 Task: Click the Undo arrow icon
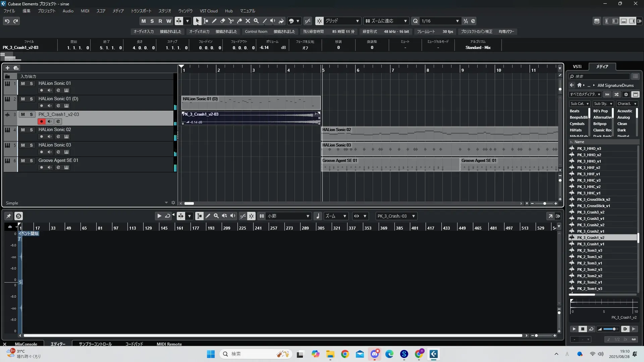click(x=7, y=21)
